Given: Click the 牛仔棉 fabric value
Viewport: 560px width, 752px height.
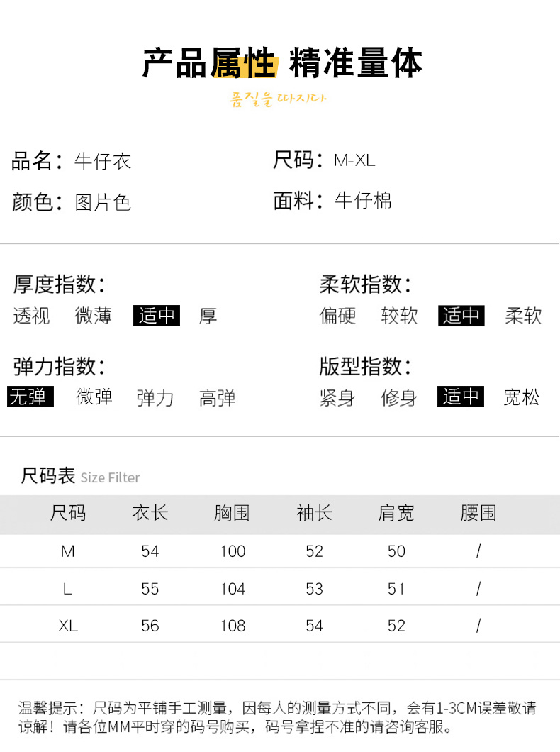Looking at the screenshot, I should coord(363,201).
